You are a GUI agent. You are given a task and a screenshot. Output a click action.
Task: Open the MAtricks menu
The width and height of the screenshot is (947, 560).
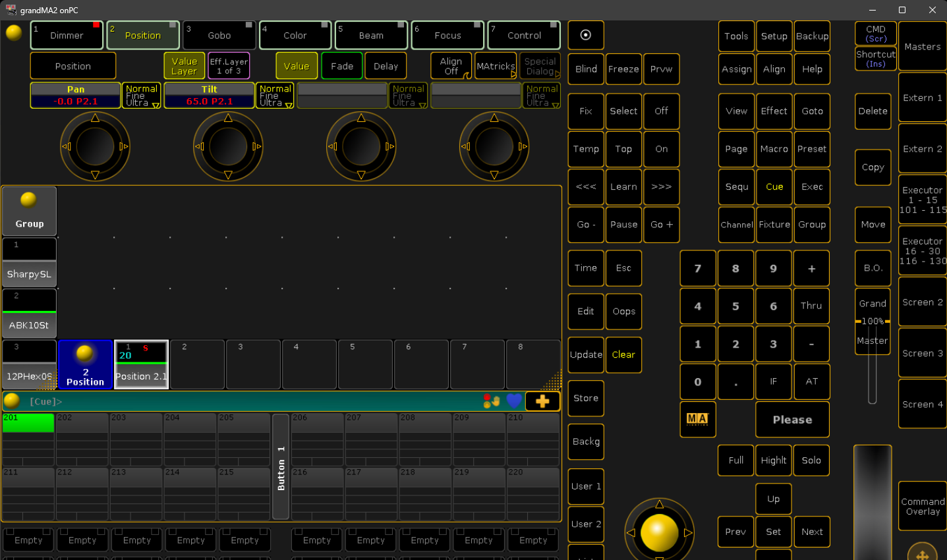496,66
